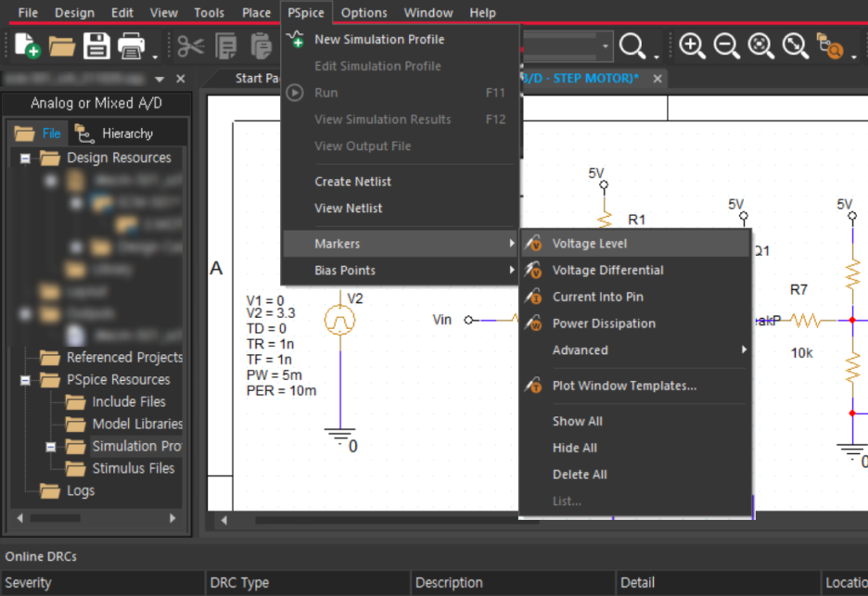Image resolution: width=868 pixels, height=596 pixels.
Task: Select the Include Files folder
Action: pos(116,401)
